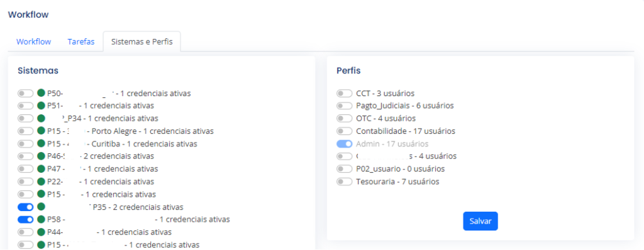644x250 pixels.
Task: Click green status dot for P51 system
Action: tap(41, 106)
